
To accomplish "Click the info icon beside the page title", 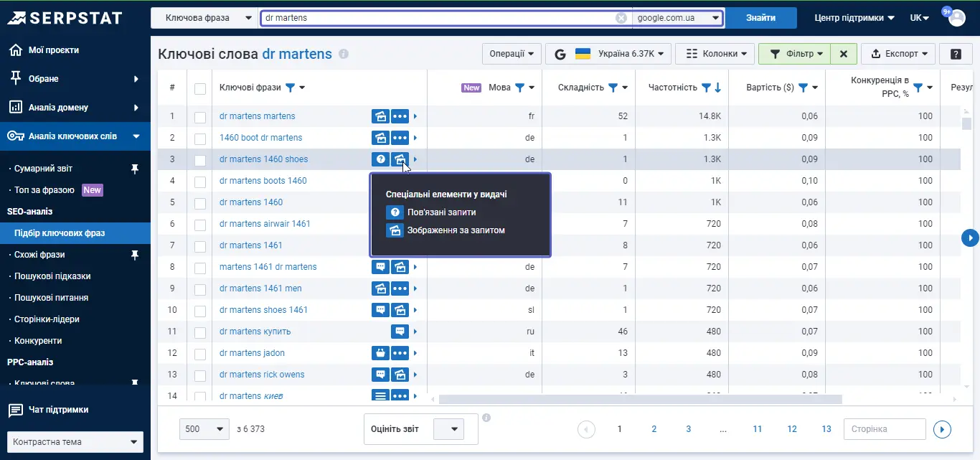I will point(344,54).
